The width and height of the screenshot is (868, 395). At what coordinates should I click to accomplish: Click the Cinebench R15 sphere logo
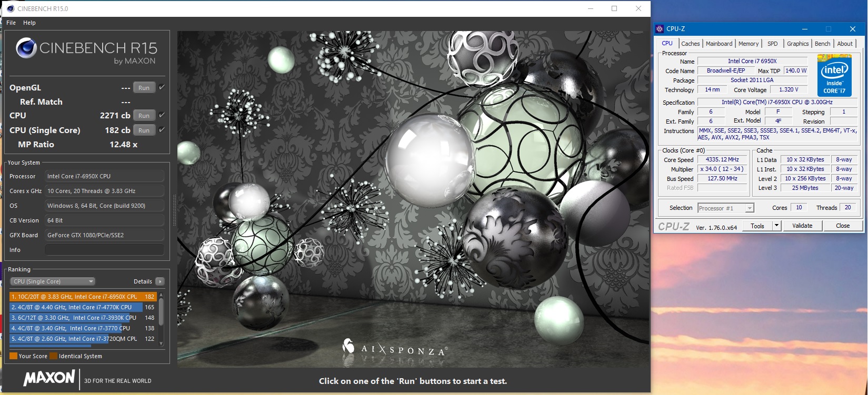[x=26, y=48]
